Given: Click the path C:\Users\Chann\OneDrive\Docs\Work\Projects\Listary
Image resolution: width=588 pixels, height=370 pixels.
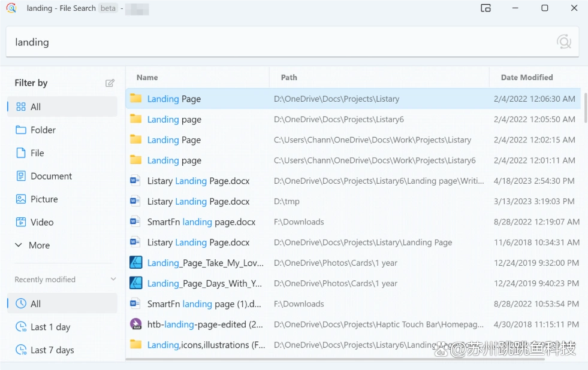Looking at the screenshot, I should (x=372, y=140).
